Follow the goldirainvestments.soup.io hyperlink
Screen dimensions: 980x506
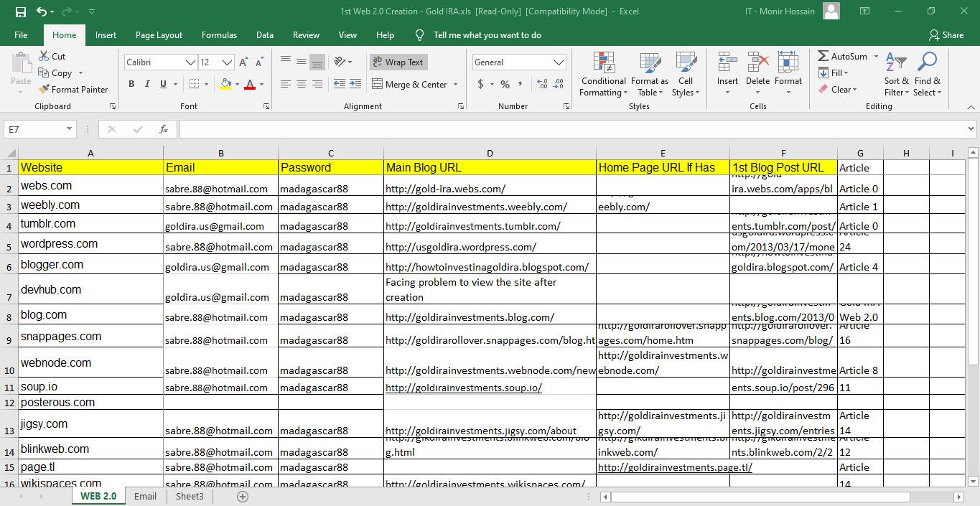(x=463, y=388)
